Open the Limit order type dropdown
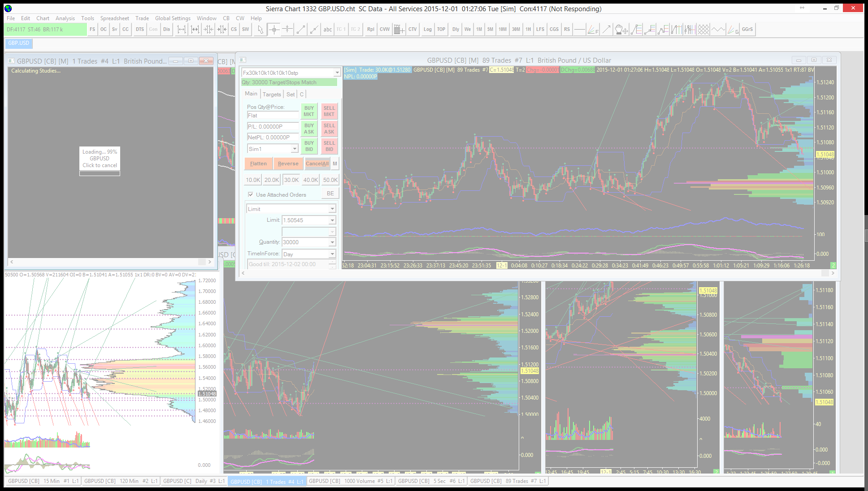Screen dimensions: 868x491 tap(332, 209)
